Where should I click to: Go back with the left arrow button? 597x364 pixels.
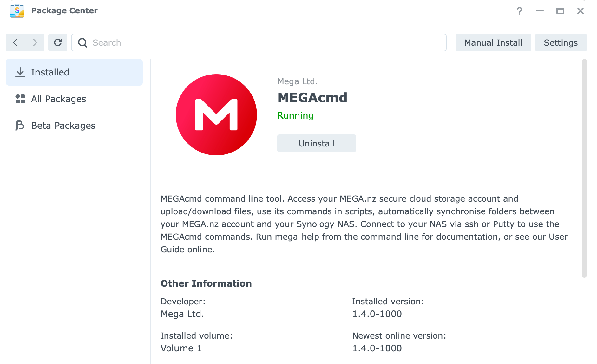click(15, 42)
